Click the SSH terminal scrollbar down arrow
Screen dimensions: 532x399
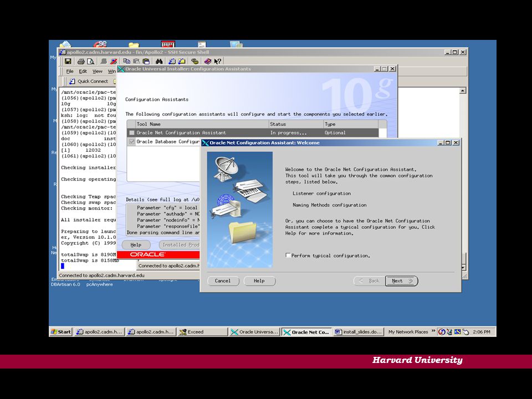(463, 267)
